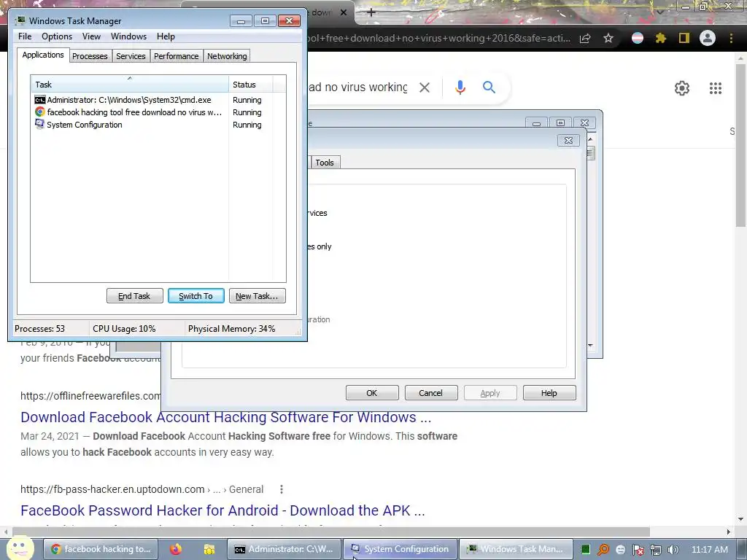Bookmark this page with the star icon

[608, 38]
